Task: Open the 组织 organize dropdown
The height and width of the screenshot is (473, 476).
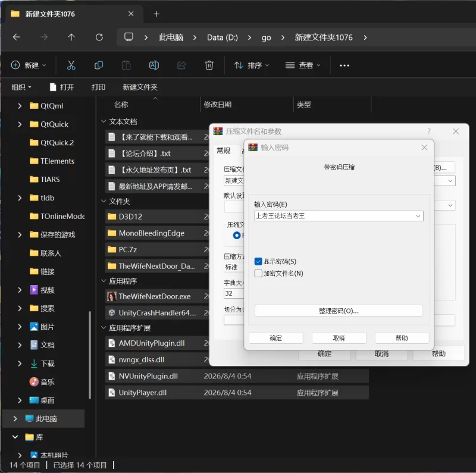Action: click(x=21, y=87)
